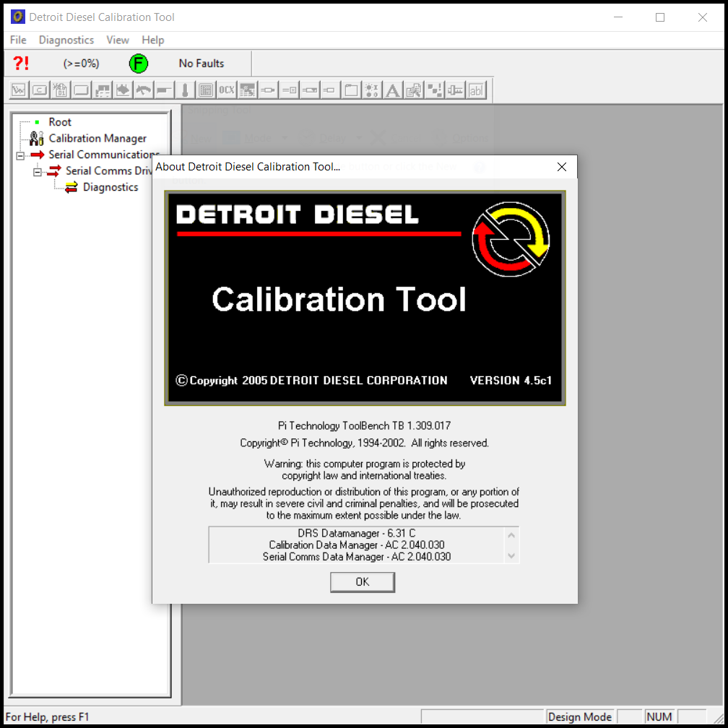
Task: Select the OCX control toolbar icon
Action: coord(227,90)
